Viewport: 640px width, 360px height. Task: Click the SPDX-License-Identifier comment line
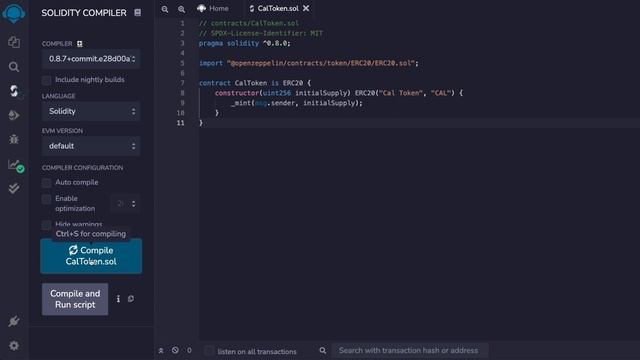point(260,33)
